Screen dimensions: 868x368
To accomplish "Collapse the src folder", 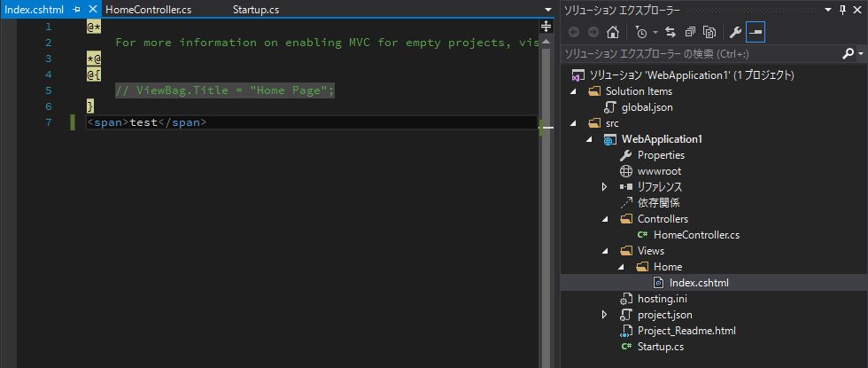I will tap(574, 123).
